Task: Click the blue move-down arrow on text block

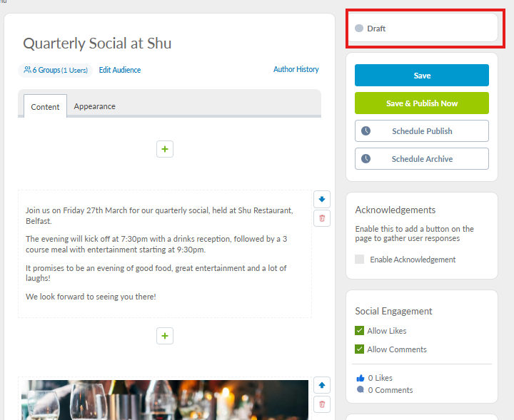Action: [322, 200]
